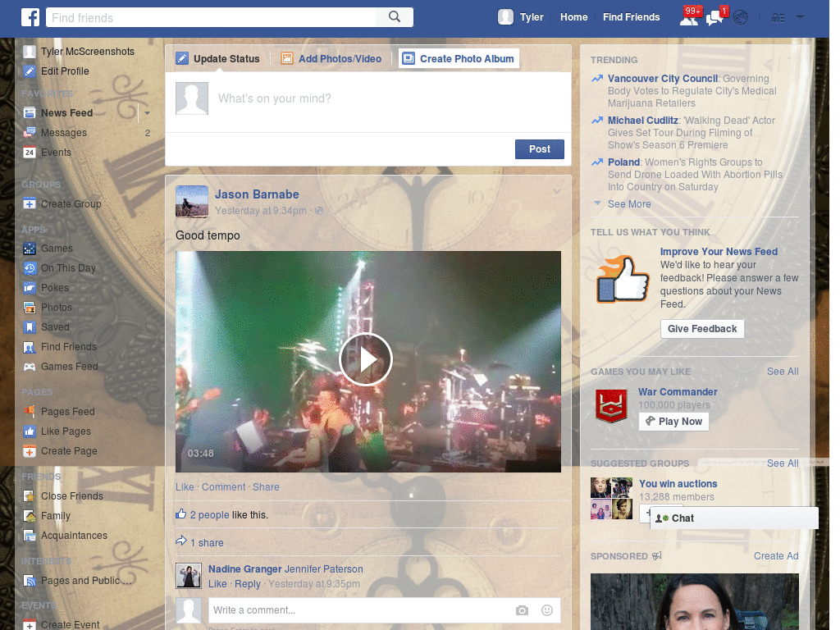Click Like Pages thumbs-up icon

click(x=30, y=431)
